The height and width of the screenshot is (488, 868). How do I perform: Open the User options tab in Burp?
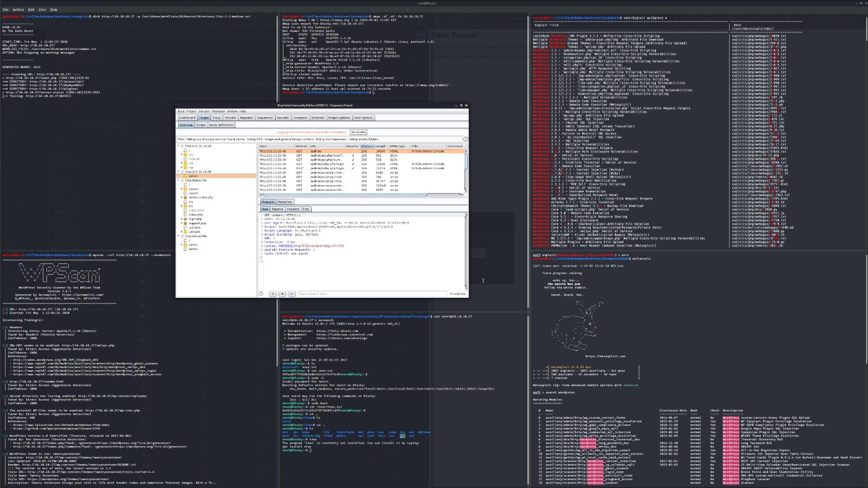pos(363,118)
